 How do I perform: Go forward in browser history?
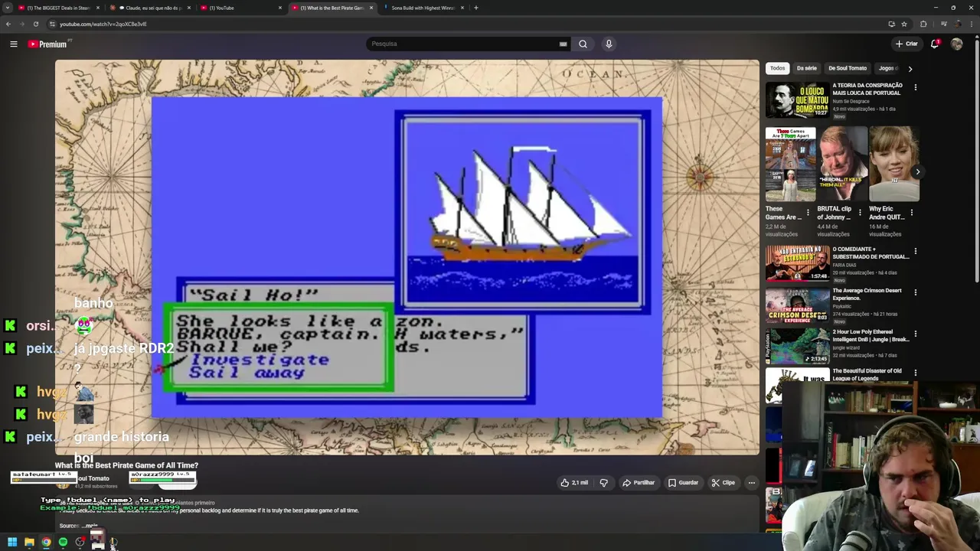(21, 24)
